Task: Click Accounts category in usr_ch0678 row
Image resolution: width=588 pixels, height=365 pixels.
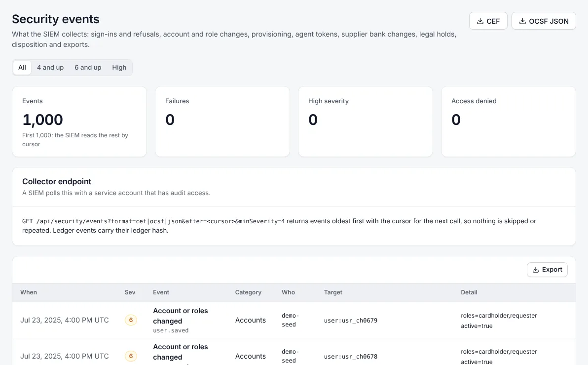Action: point(251,356)
